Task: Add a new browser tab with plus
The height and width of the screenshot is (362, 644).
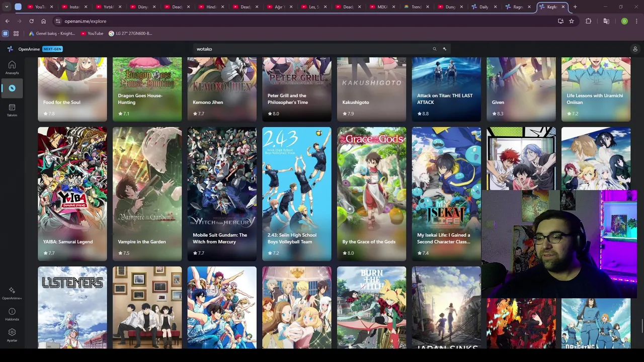Action: (x=575, y=7)
